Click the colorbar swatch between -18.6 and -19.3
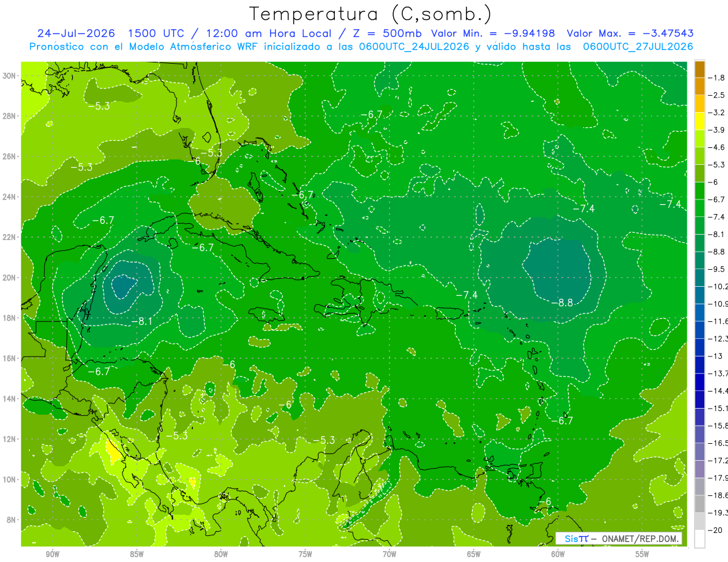The image size is (728, 562). click(x=699, y=503)
